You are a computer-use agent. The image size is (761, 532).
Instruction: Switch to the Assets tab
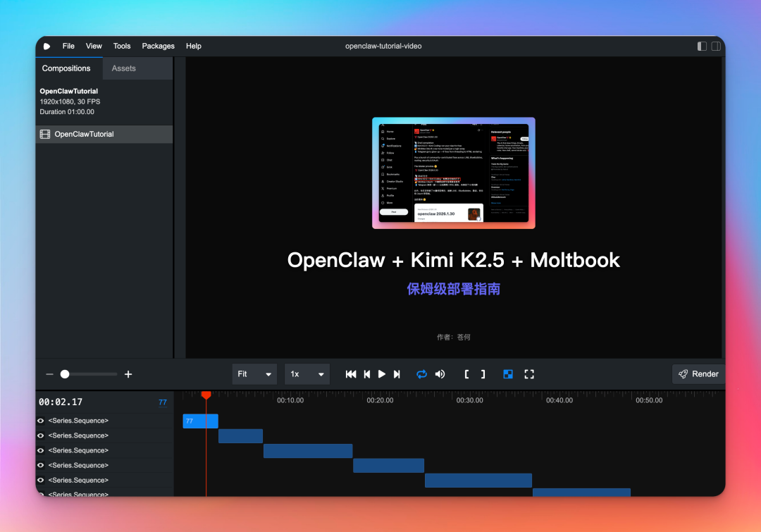click(123, 68)
